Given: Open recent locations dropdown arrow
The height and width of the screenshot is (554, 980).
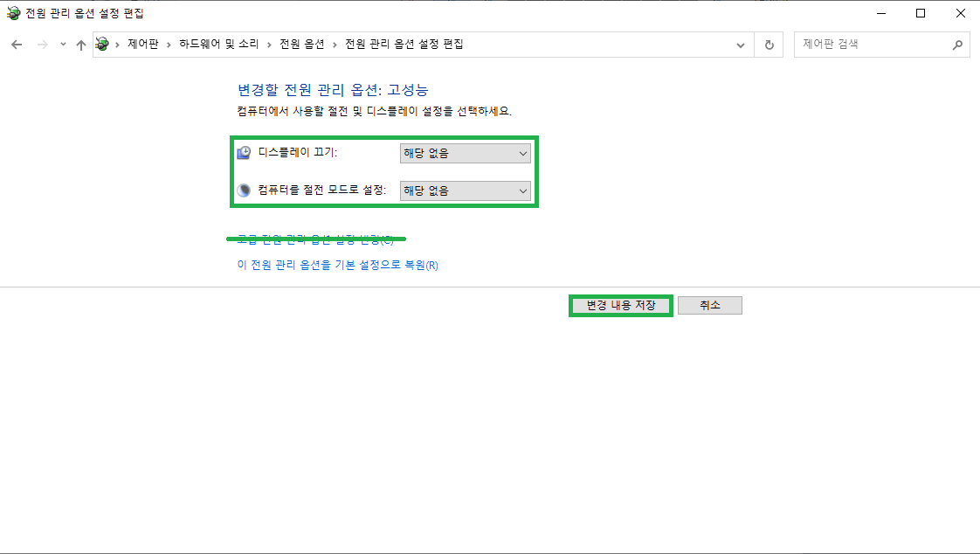Looking at the screenshot, I should pyautogui.click(x=63, y=45).
